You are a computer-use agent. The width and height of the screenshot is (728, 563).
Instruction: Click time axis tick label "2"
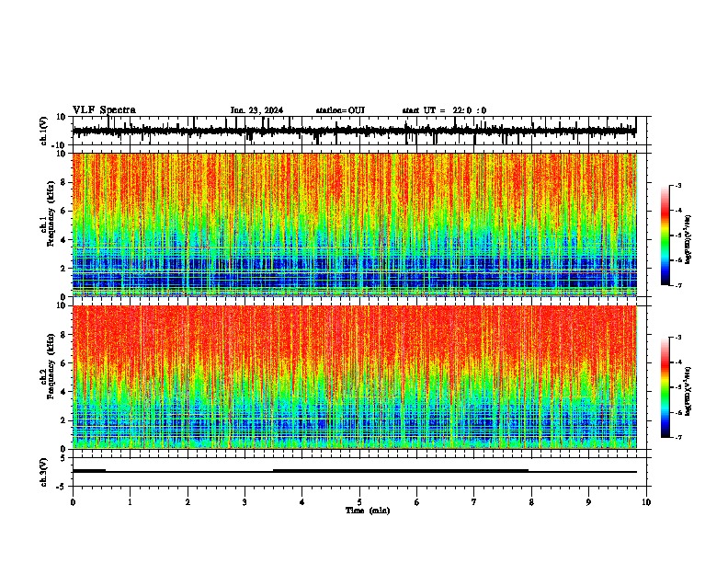tap(188, 502)
